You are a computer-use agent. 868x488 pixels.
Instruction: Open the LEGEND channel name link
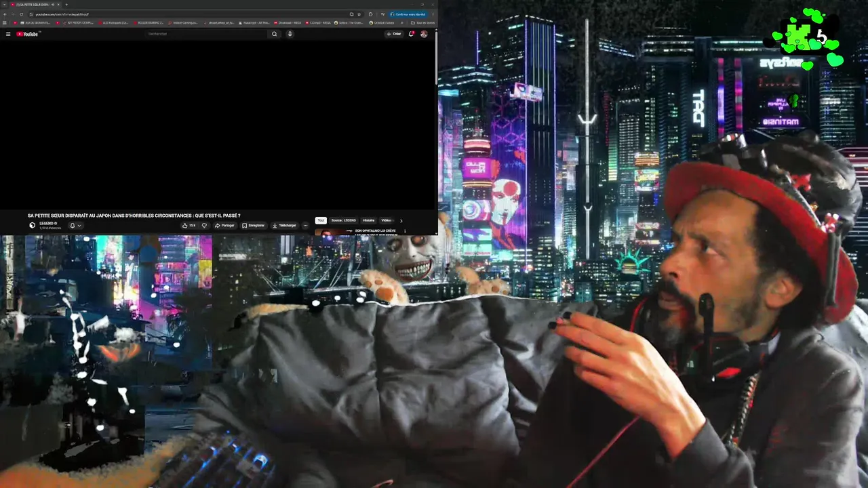[x=46, y=223]
